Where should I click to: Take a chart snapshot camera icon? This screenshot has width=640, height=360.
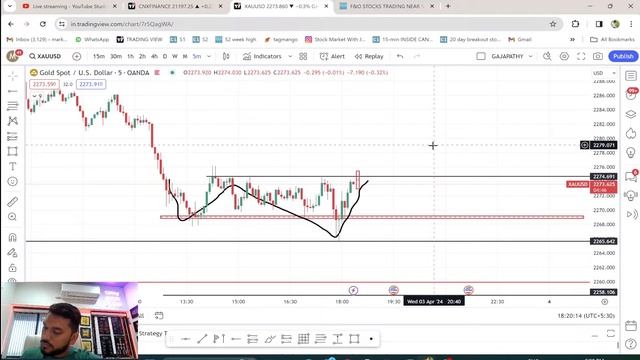[x=598, y=56]
